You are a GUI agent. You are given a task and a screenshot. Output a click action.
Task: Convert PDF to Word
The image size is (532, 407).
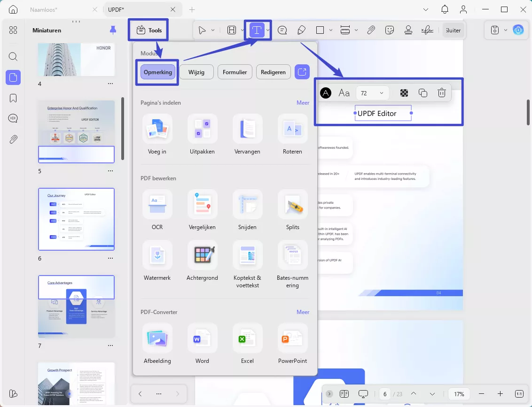click(x=202, y=338)
